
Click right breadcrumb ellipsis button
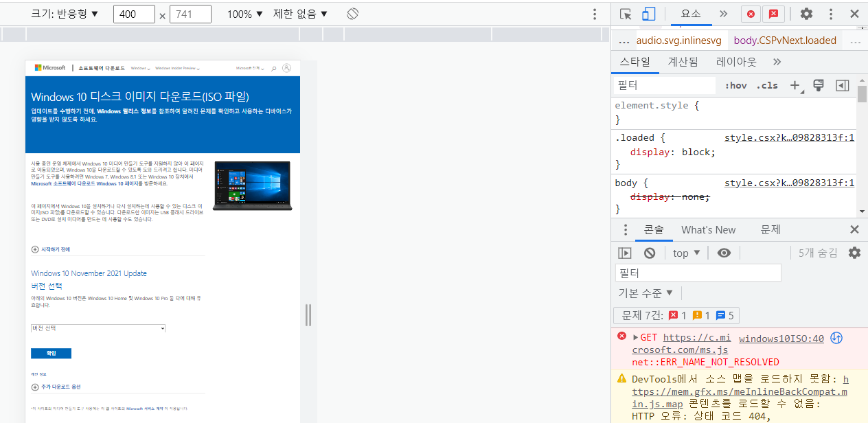click(856, 41)
